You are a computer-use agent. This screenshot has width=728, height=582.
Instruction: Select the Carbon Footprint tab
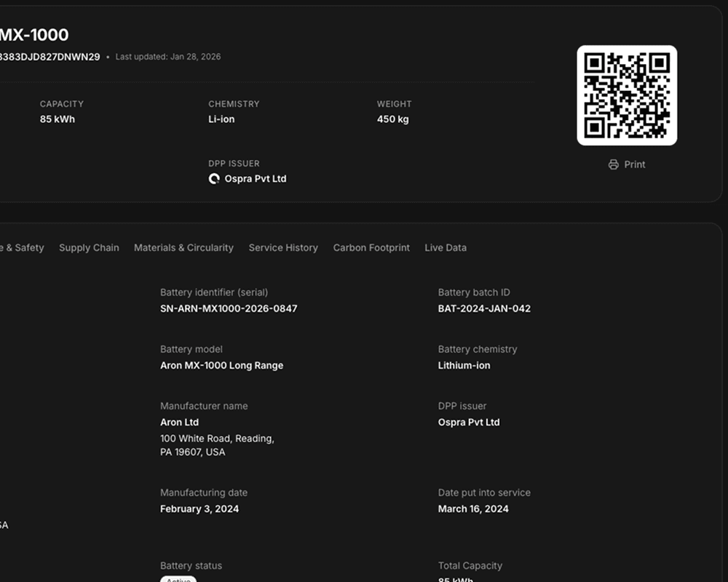pos(371,247)
